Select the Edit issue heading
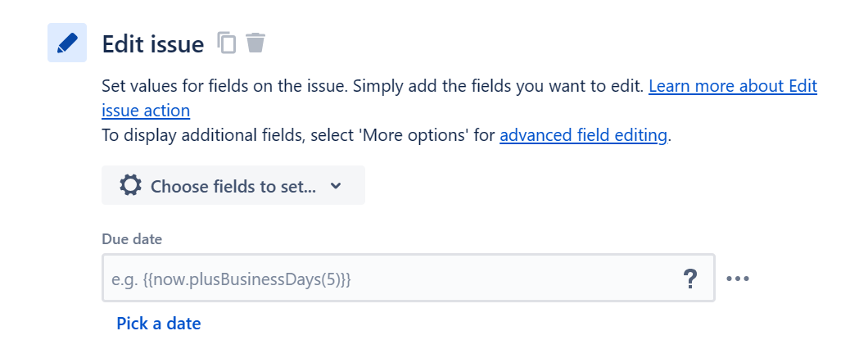Viewport: 868px width, 340px height. coord(153,43)
